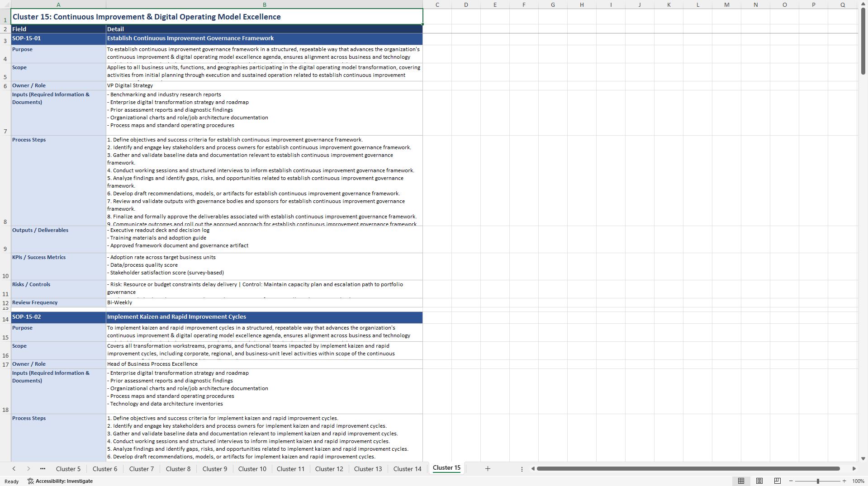Select the active Cluster 15 tab
868x486 pixels.
coord(446,468)
